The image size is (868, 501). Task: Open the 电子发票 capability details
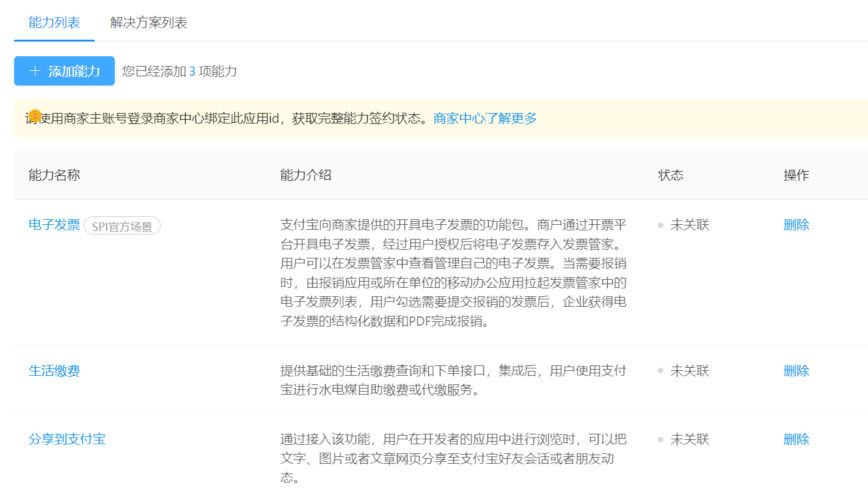click(x=54, y=224)
